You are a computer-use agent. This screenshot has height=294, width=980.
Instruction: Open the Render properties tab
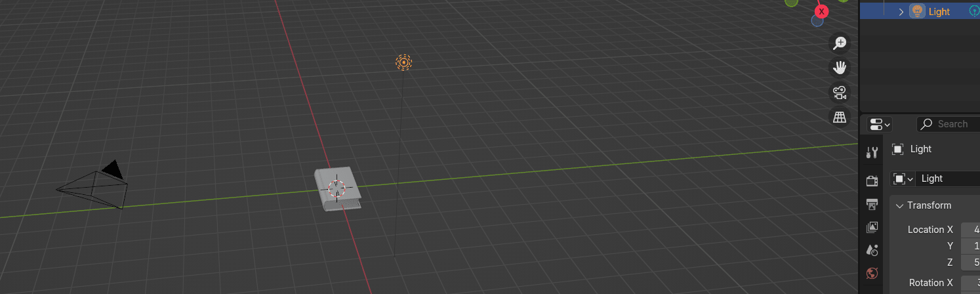(872, 181)
